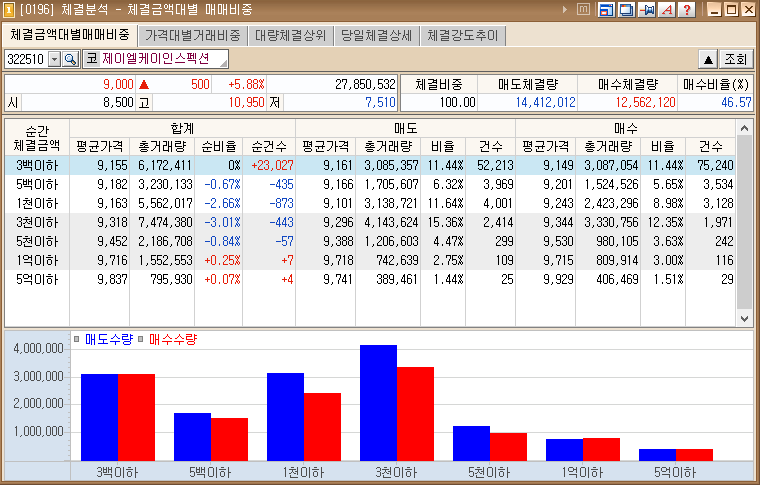This screenshot has height=485, width=760.
Task: Click the 매수수량 red legend marker
Action: 141,339
